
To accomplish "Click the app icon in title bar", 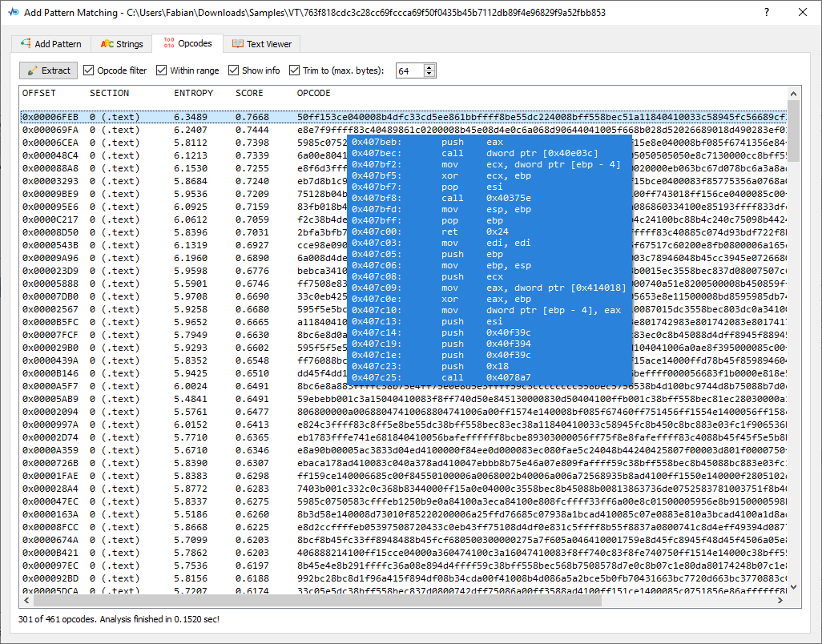I will (12, 13).
